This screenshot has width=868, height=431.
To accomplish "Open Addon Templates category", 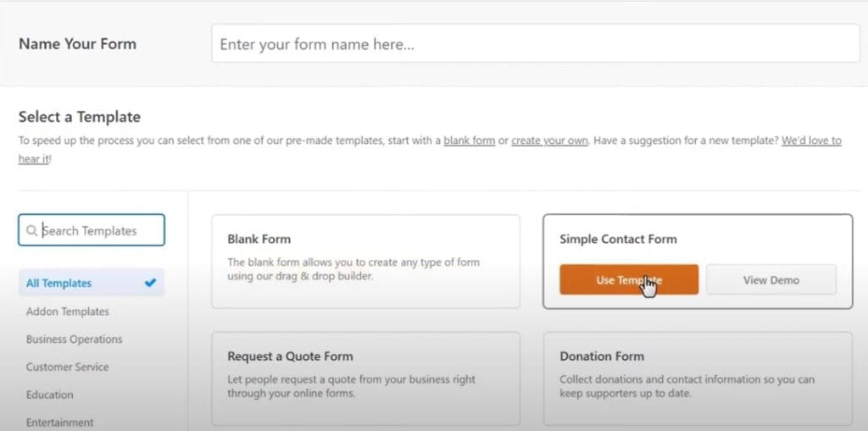I will 68,312.
